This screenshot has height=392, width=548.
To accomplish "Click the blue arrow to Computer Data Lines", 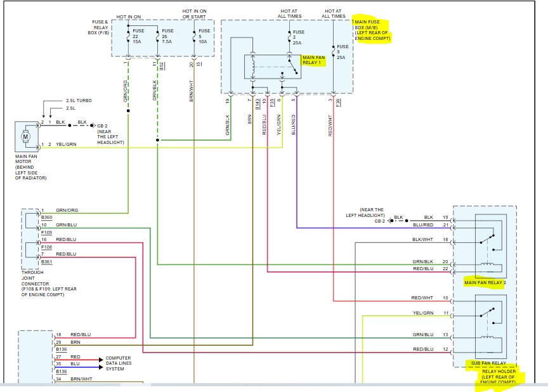I will 101,367.
